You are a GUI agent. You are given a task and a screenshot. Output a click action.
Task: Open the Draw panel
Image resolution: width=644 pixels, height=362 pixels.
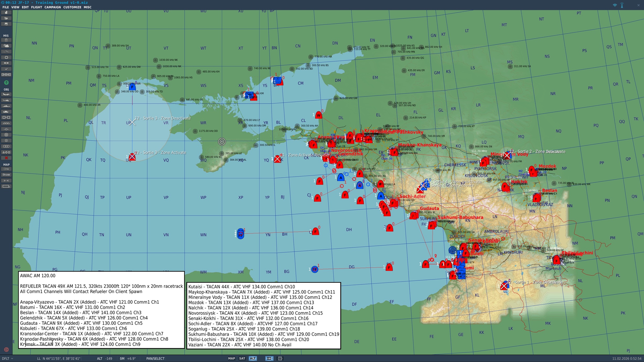coord(6,174)
